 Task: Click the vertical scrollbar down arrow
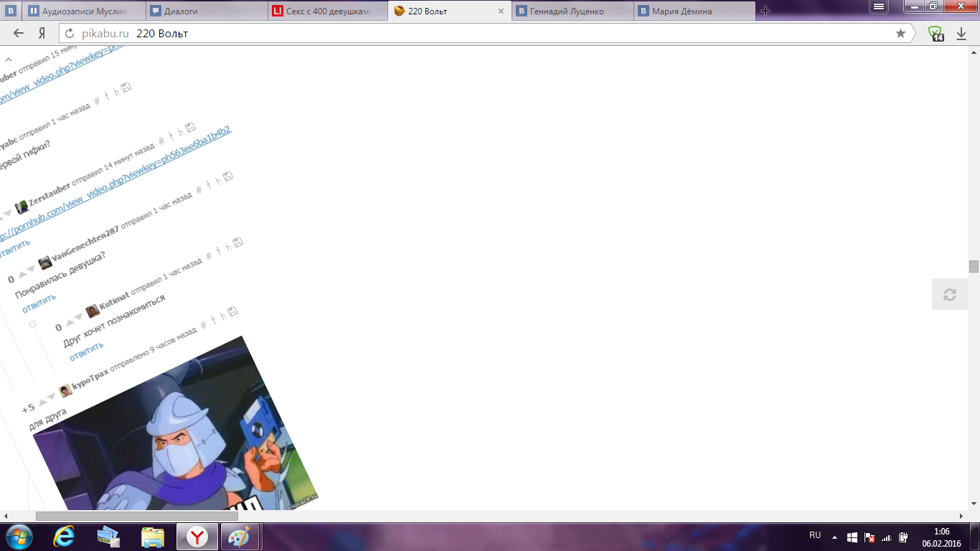[974, 504]
